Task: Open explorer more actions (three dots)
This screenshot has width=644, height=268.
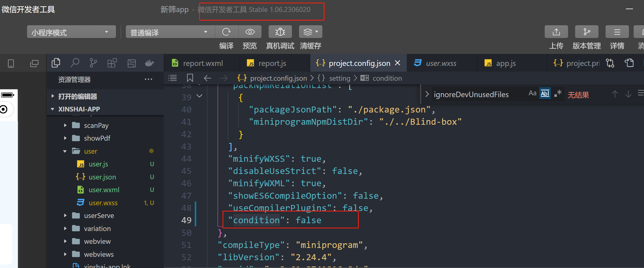Action: tap(148, 79)
